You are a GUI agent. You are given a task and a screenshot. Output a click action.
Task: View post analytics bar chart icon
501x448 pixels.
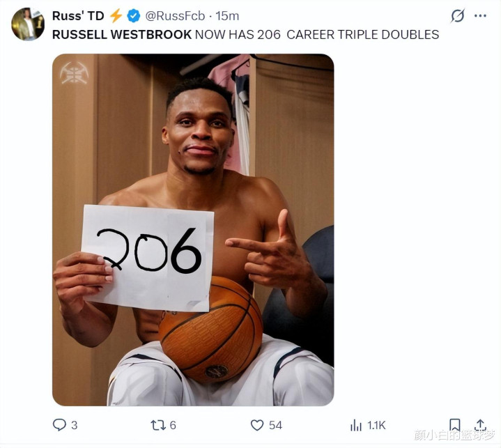coord(355,425)
